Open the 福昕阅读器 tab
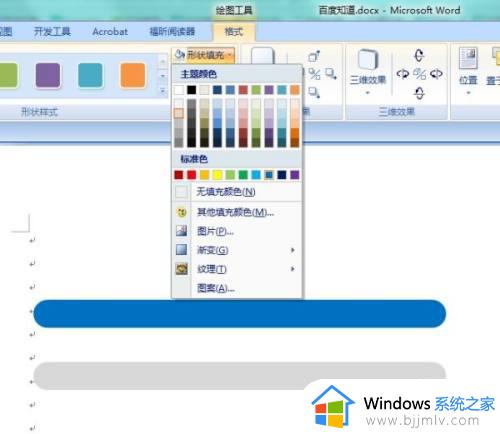The image size is (500, 434). click(172, 31)
